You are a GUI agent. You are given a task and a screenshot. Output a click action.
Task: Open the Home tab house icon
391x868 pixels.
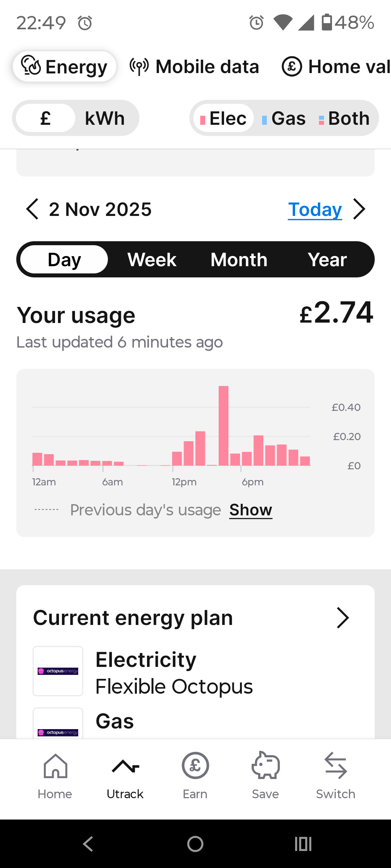(55, 766)
